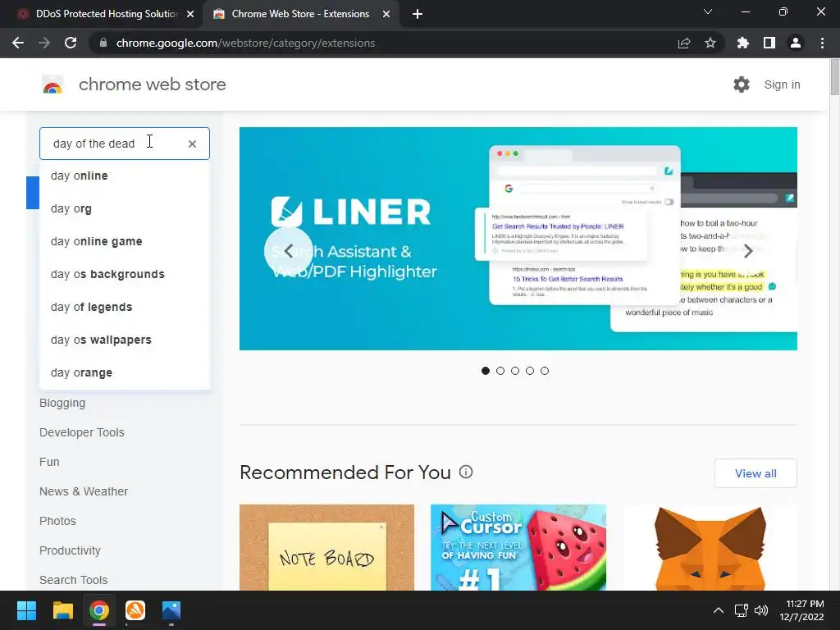Click the forward navigation arrow
The width and height of the screenshot is (840, 630).
(x=44, y=43)
